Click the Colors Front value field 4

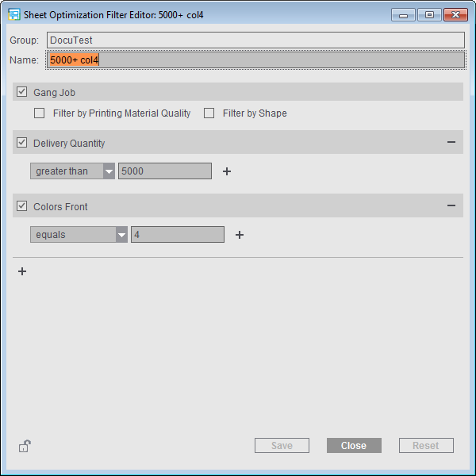pyautogui.click(x=177, y=235)
